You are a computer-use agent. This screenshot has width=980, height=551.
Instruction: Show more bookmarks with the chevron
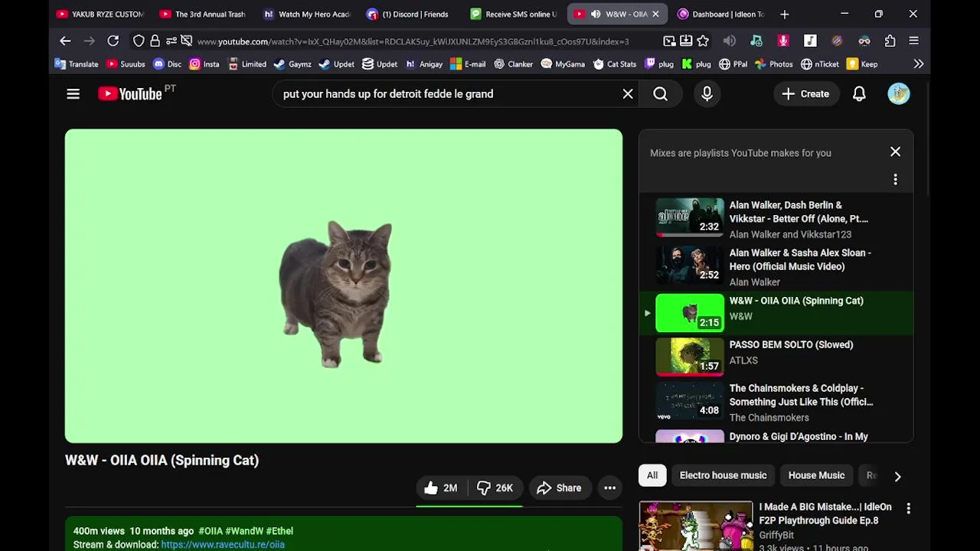[x=918, y=64]
